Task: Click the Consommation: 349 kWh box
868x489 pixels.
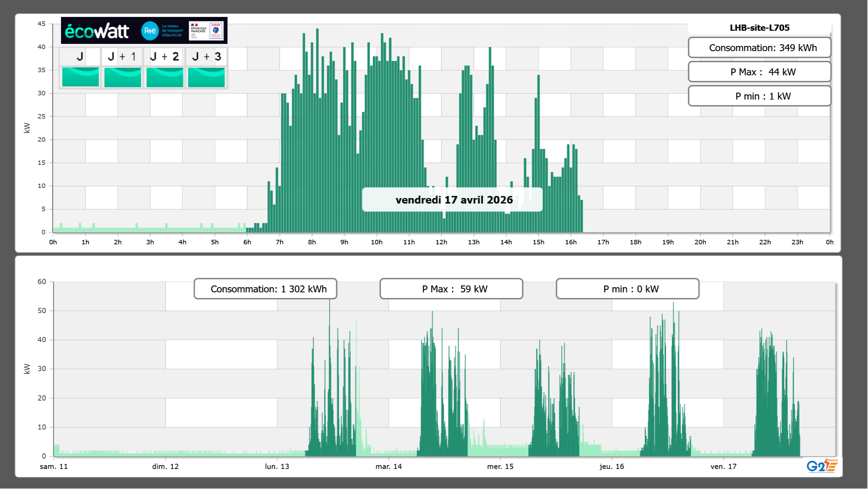Action: [x=759, y=48]
